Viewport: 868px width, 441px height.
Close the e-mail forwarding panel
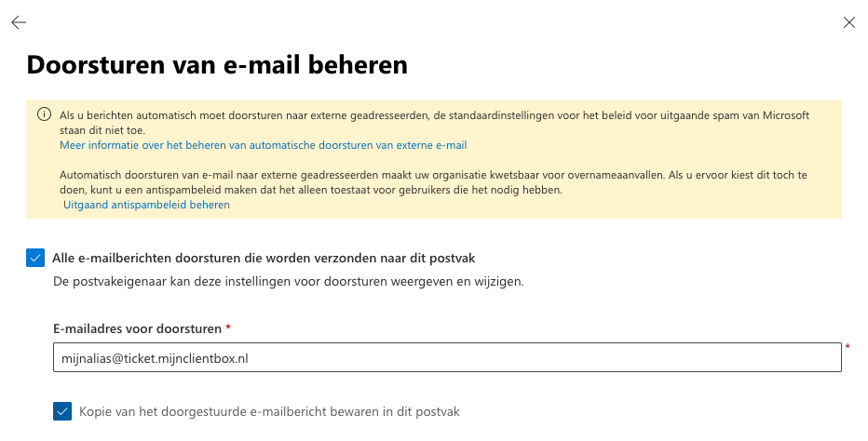click(x=848, y=22)
